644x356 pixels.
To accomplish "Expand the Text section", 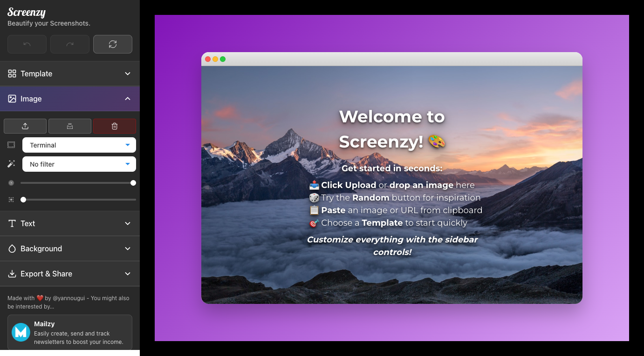I will [x=70, y=223].
